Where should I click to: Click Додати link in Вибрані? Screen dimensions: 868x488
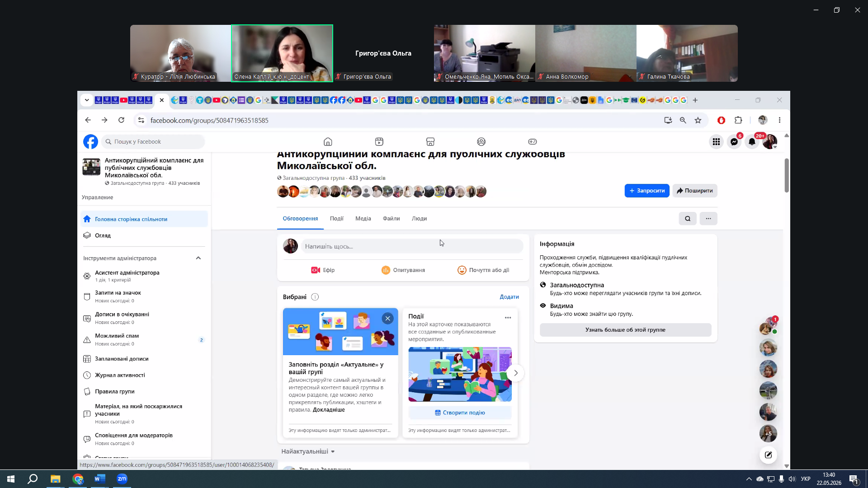(509, 297)
